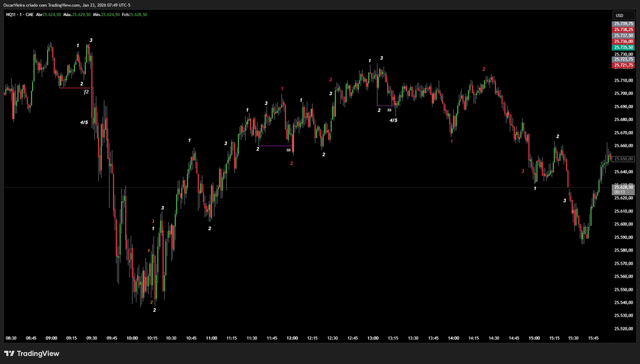Click the 25.710,00 price axis tick
This screenshot has width=640, height=364.
pos(623,80)
